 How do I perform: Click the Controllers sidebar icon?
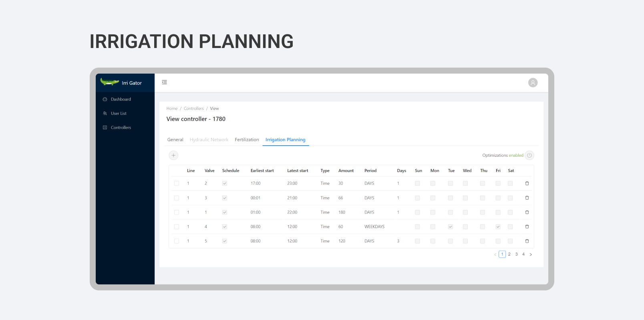click(105, 128)
